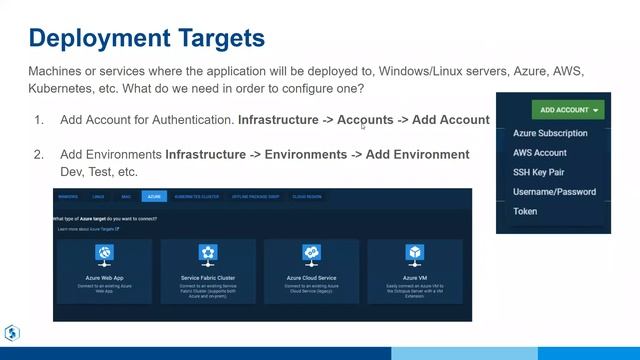Viewport: 640px width, 360px height.
Task: Select Username/Password account type
Action: click(x=554, y=192)
